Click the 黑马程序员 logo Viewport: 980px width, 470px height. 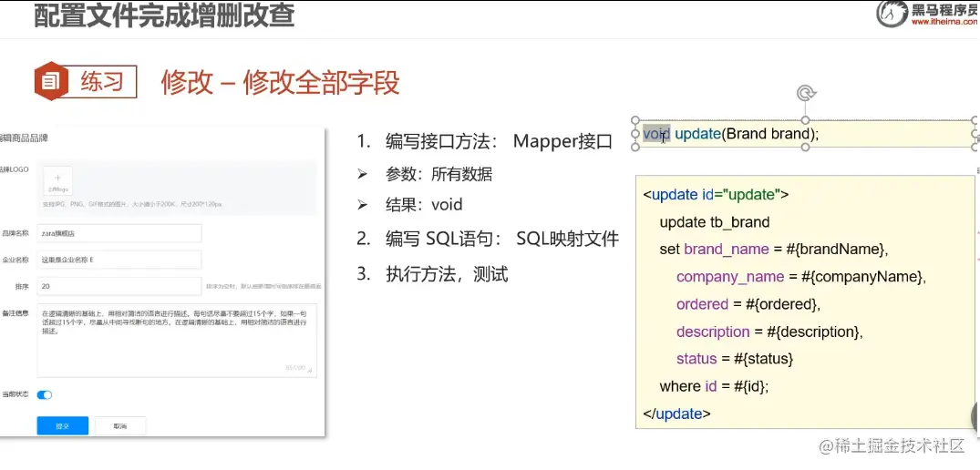(926, 14)
